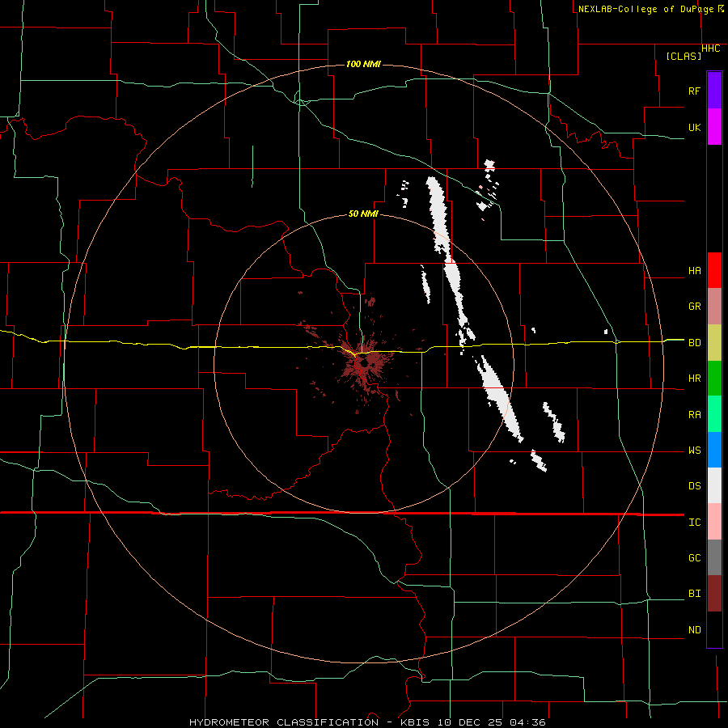Click the RA legend label

pos(694,415)
